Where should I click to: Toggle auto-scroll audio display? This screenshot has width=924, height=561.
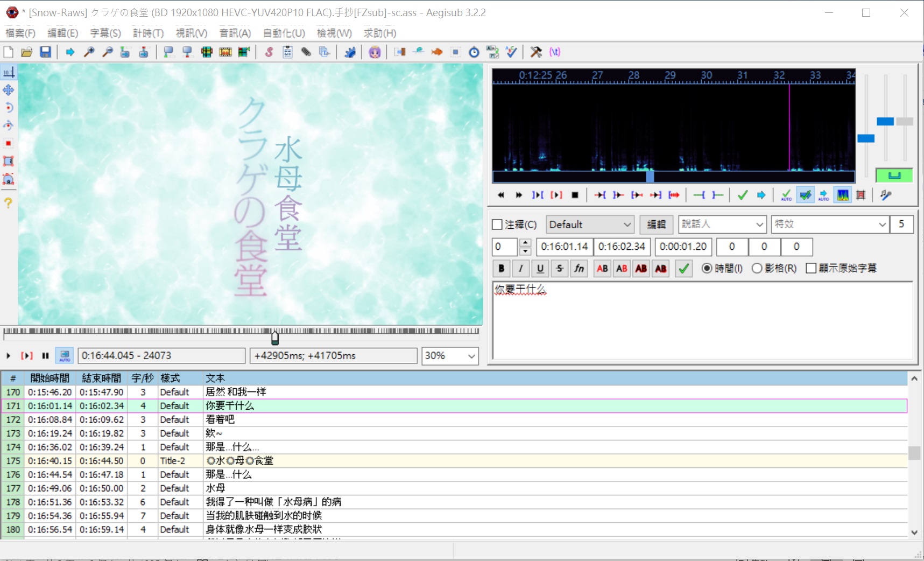[824, 195]
